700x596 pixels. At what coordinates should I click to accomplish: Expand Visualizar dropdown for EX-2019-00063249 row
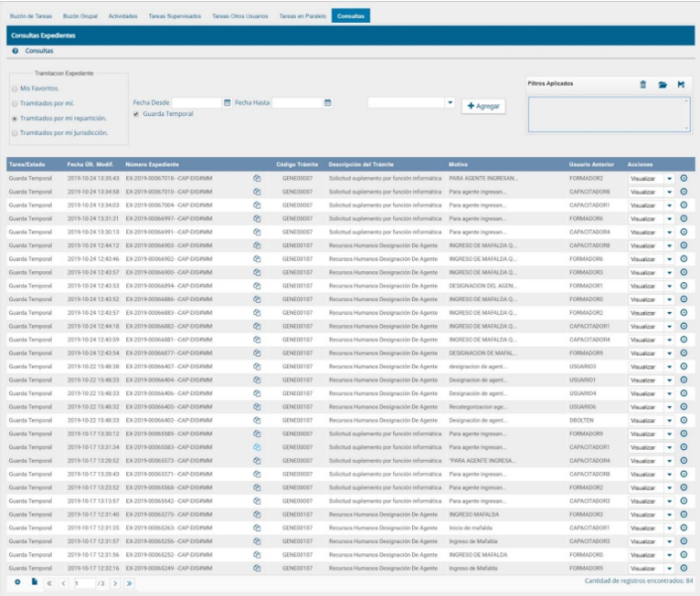(669, 567)
